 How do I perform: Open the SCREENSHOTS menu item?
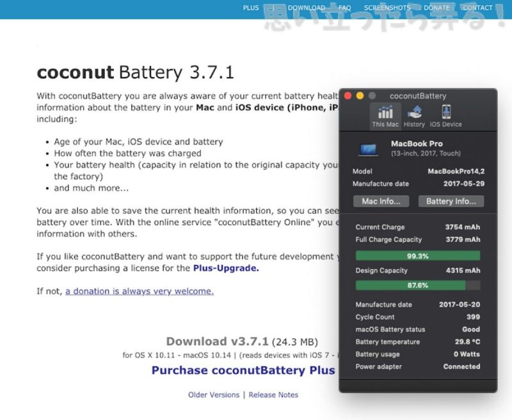coord(387,8)
